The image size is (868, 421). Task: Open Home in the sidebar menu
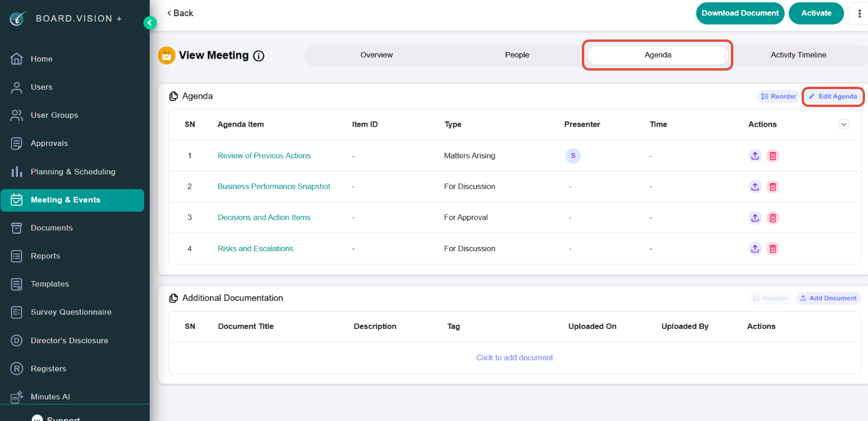click(x=41, y=59)
